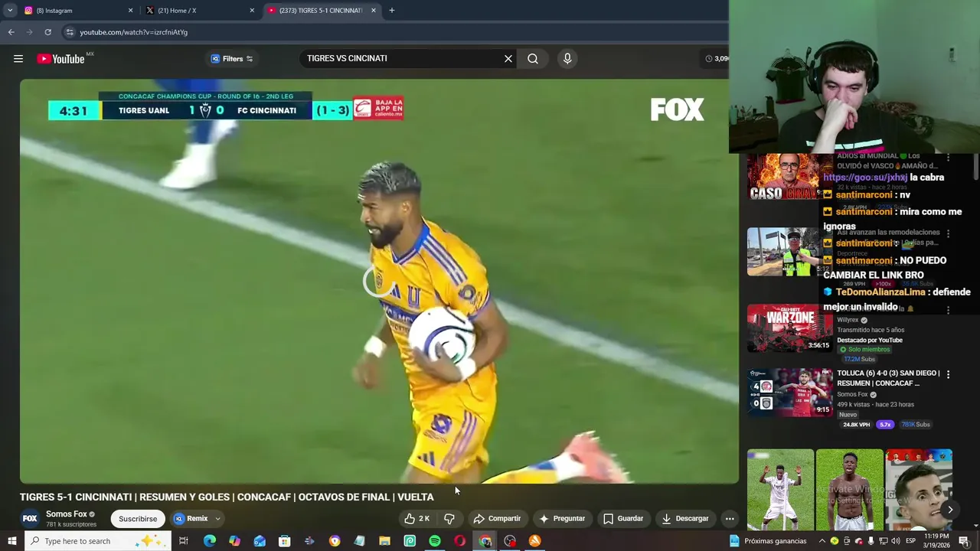
Task: Click the Windows taskbar search box
Action: [96, 541]
